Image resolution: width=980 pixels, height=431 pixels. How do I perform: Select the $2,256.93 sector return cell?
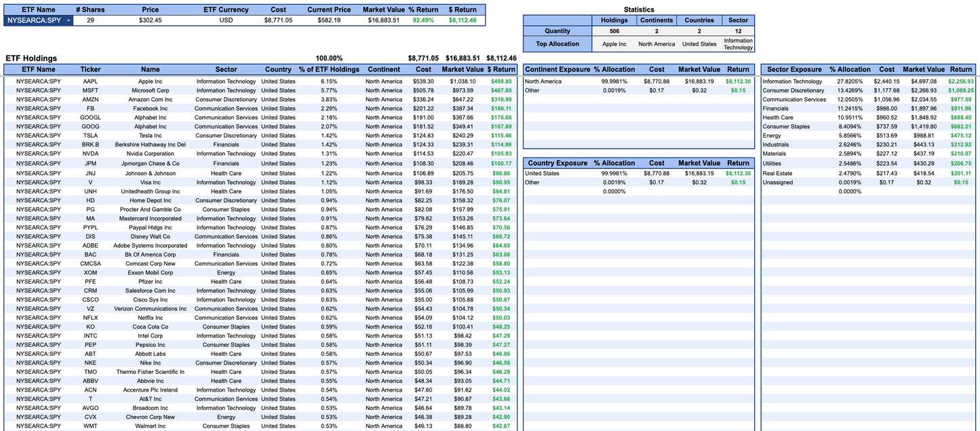pyautogui.click(x=960, y=81)
